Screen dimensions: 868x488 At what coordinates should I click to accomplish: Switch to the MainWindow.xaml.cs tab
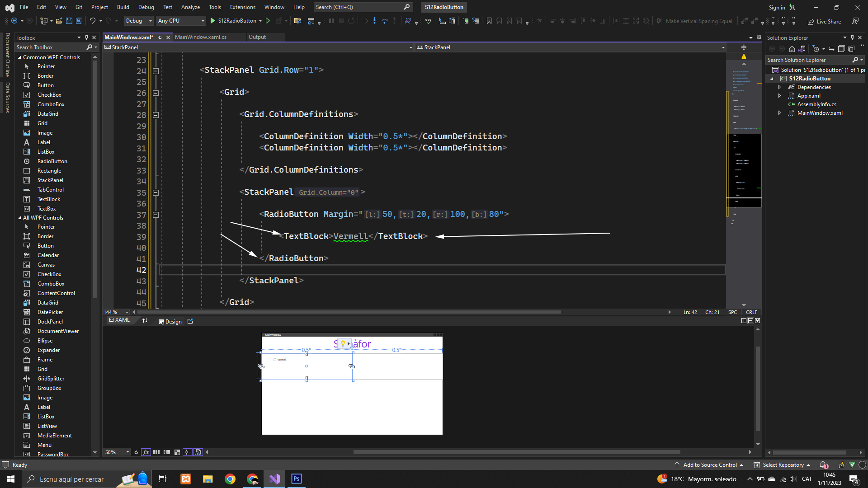coord(201,37)
